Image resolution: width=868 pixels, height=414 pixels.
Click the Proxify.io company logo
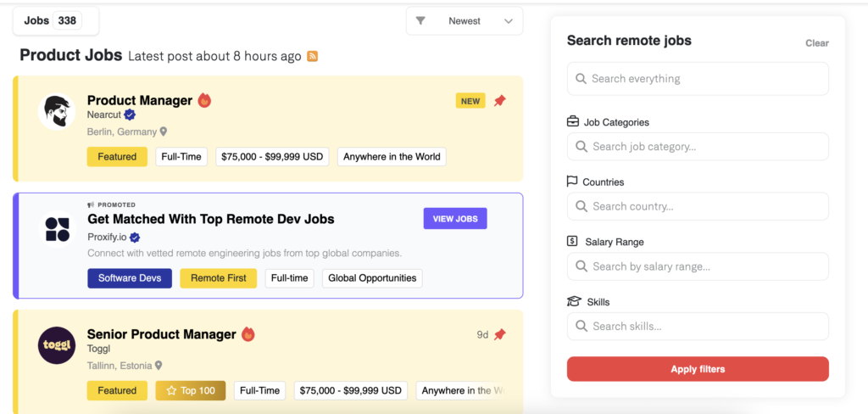point(57,229)
